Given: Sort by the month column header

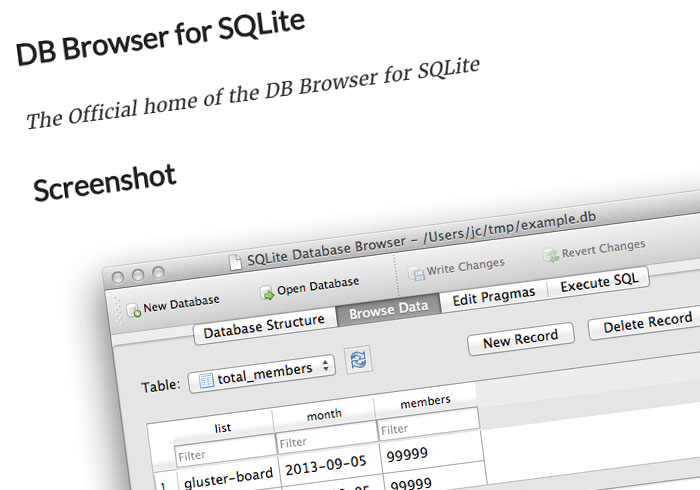Looking at the screenshot, I should point(324,415).
